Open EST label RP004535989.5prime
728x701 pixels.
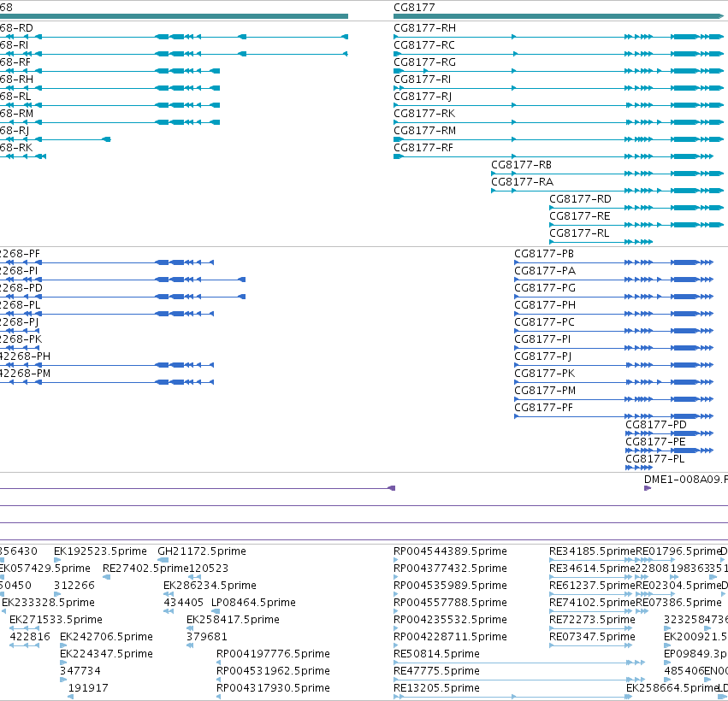450,586
